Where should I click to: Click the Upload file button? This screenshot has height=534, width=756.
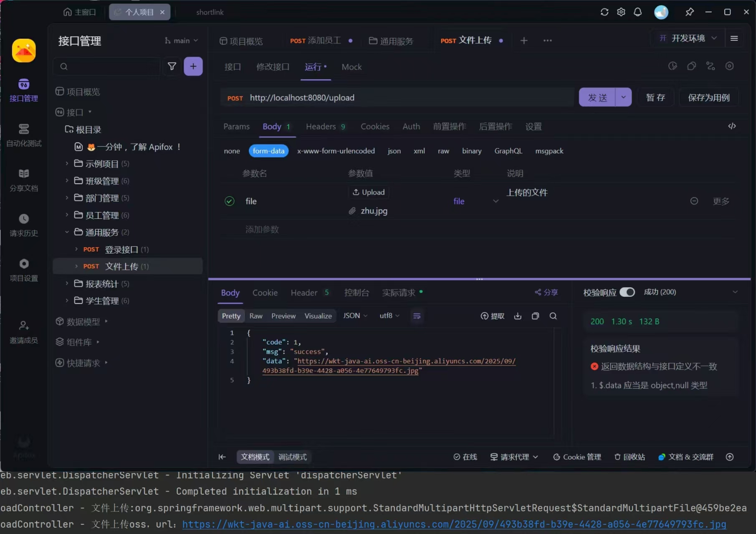tap(368, 192)
